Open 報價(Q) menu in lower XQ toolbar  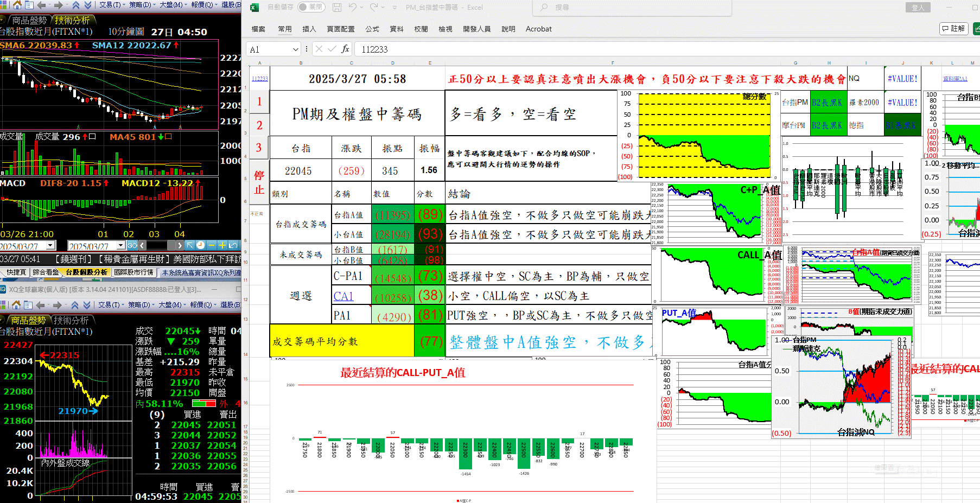pos(203,305)
